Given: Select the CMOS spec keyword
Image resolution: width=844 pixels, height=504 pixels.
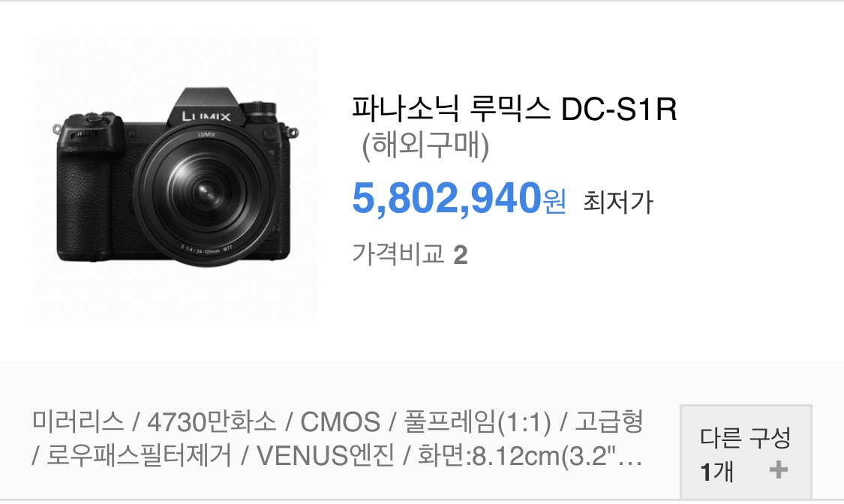Looking at the screenshot, I should (x=340, y=422).
